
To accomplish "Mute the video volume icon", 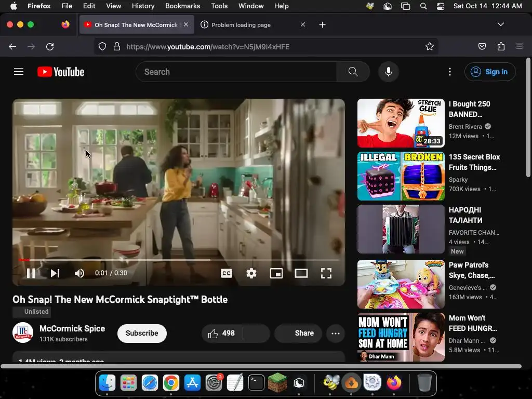I will 79,273.
